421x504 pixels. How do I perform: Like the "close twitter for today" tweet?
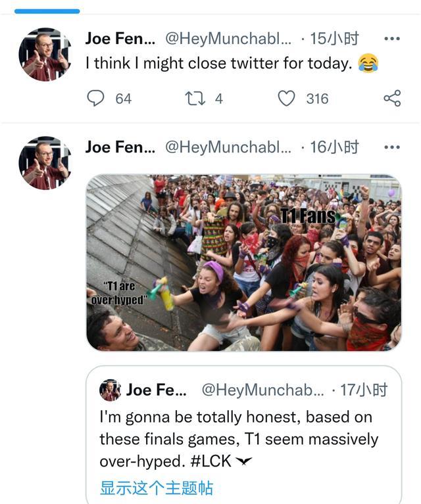pyautogui.click(x=286, y=99)
